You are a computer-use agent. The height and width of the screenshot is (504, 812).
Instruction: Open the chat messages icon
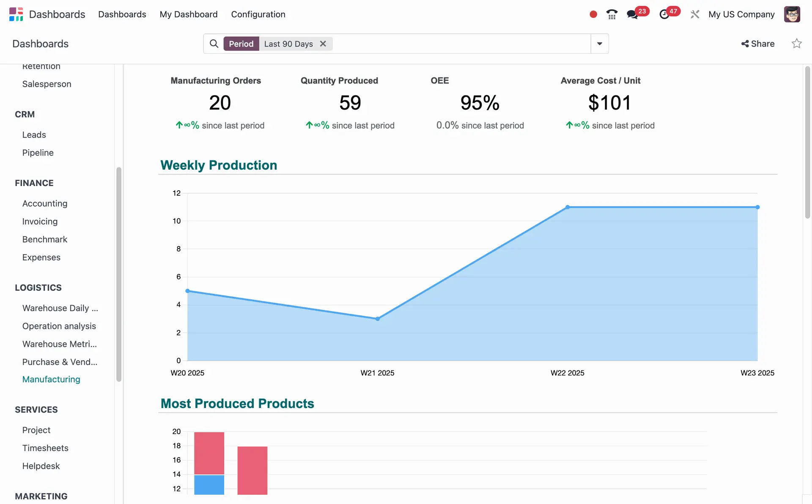(632, 14)
